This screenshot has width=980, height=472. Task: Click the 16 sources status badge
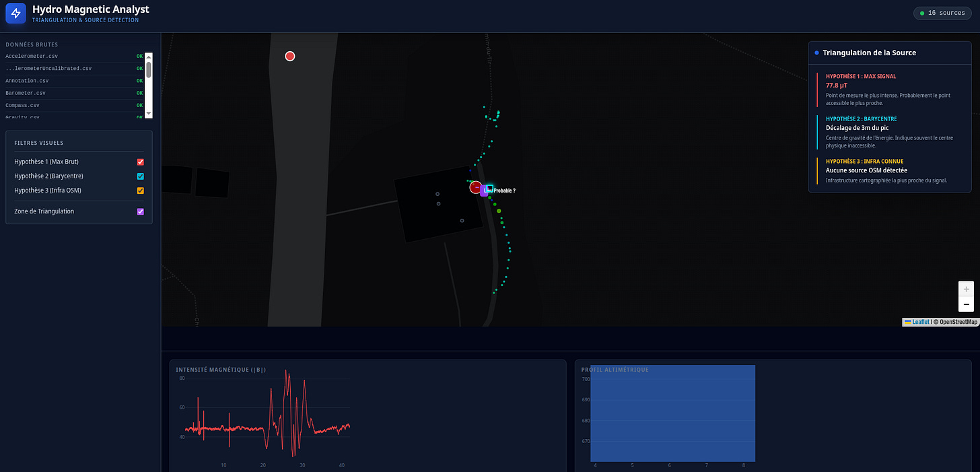(x=942, y=13)
